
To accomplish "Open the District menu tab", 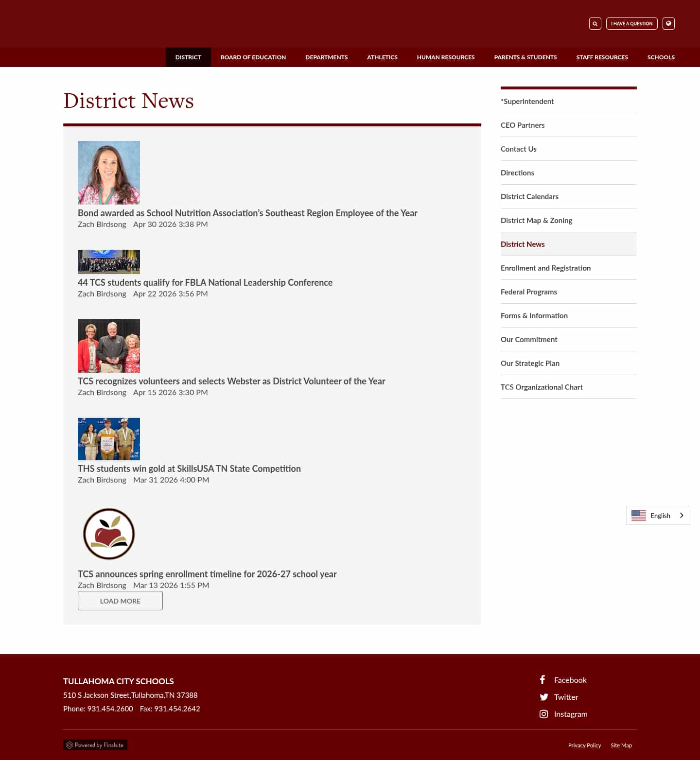I will pos(188,57).
